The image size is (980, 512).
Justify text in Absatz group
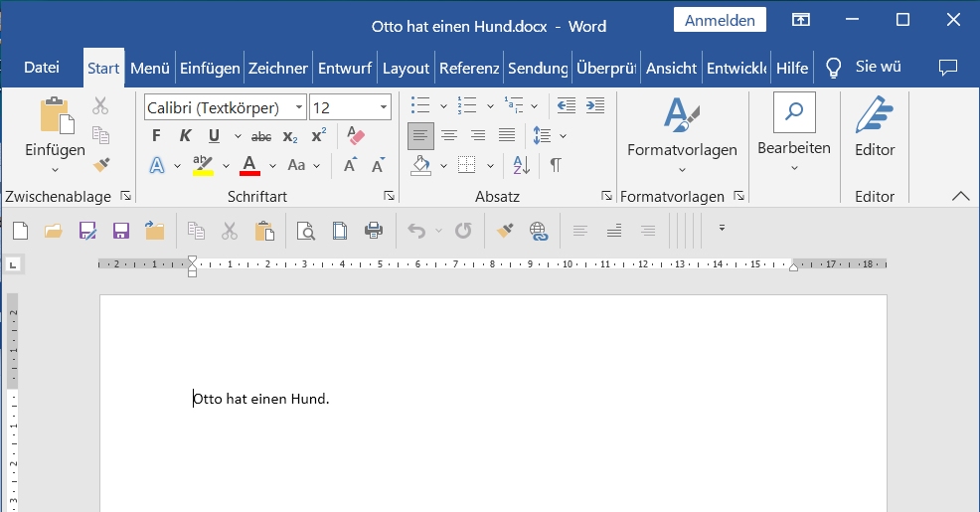pyautogui.click(x=507, y=135)
